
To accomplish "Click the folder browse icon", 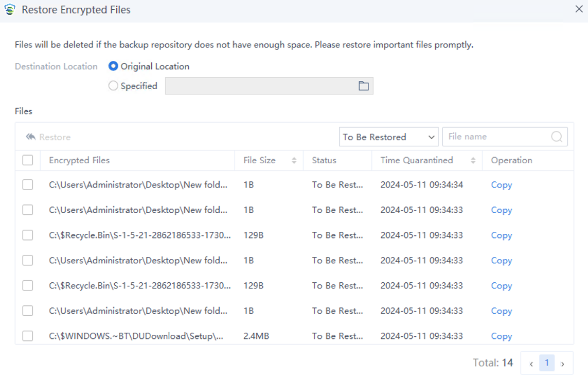I will tap(363, 86).
